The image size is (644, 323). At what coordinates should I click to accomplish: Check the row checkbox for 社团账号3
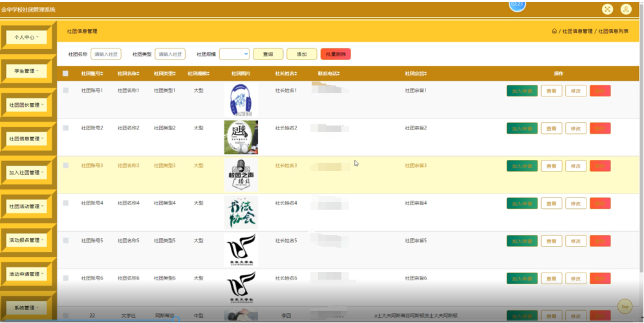point(66,166)
